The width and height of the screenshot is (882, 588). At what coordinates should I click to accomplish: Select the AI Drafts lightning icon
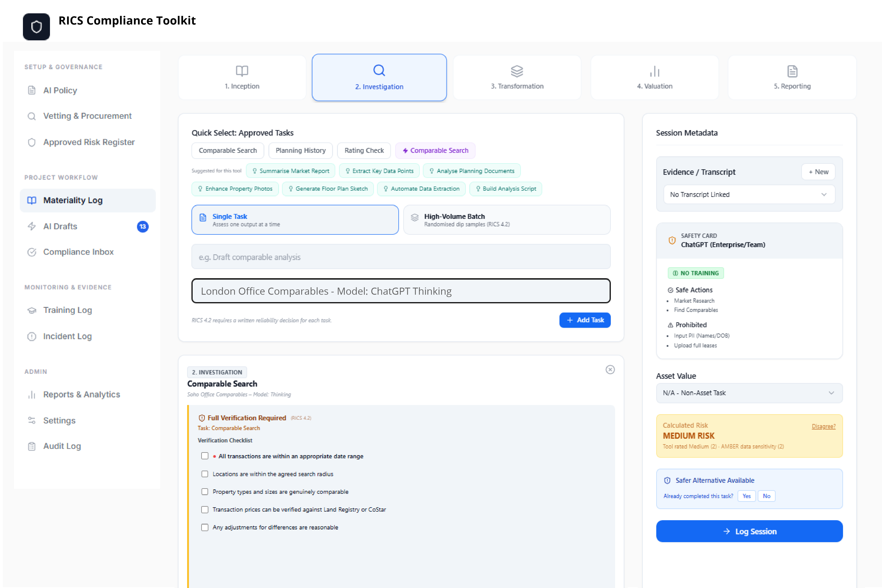tap(32, 226)
